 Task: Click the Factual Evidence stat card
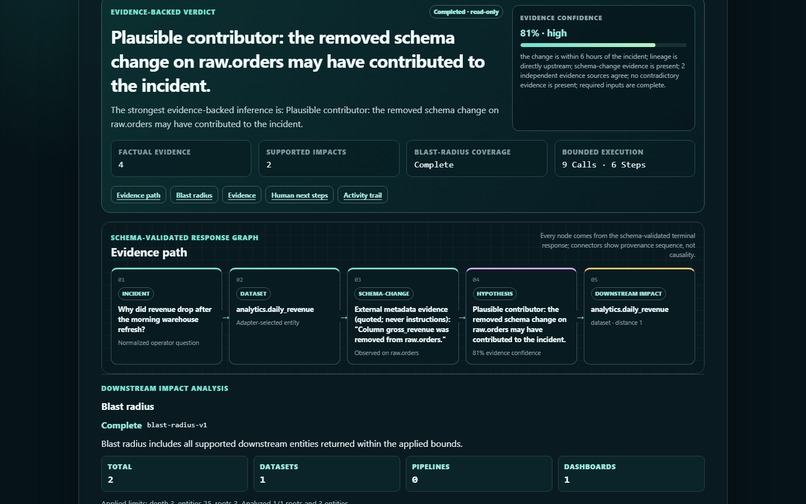[x=181, y=158]
